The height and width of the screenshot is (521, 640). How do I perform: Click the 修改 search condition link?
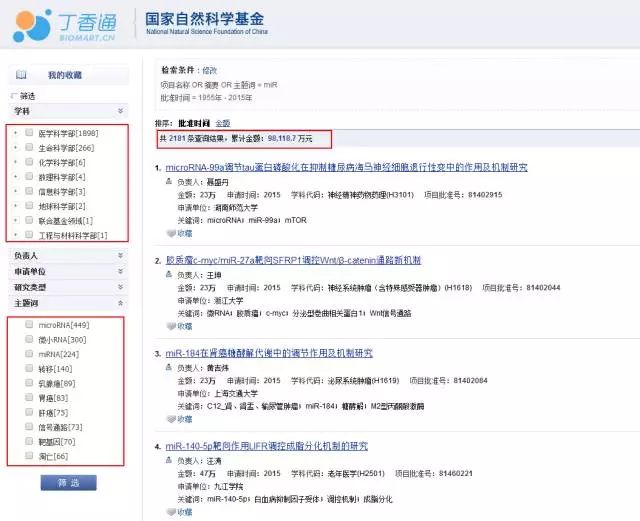click(x=209, y=70)
